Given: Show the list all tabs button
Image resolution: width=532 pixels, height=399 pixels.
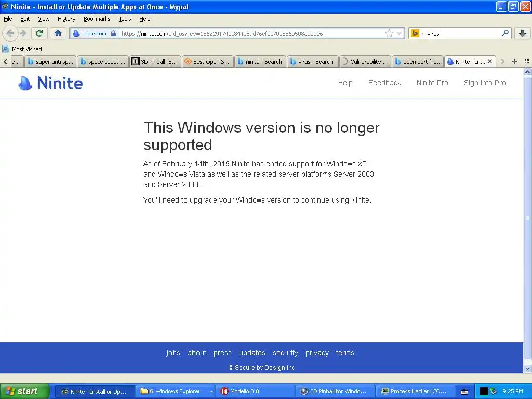Looking at the screenshot, I should (527, 61).
